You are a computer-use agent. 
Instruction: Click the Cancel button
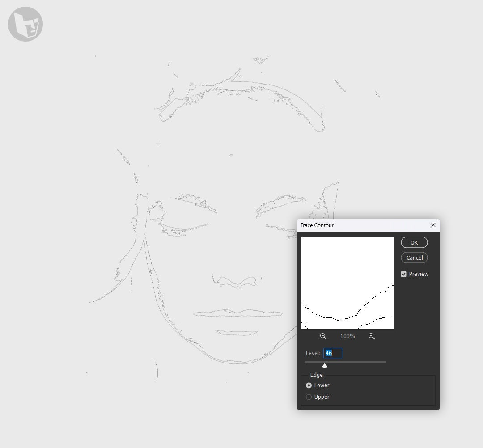click(x=414, y=258)
